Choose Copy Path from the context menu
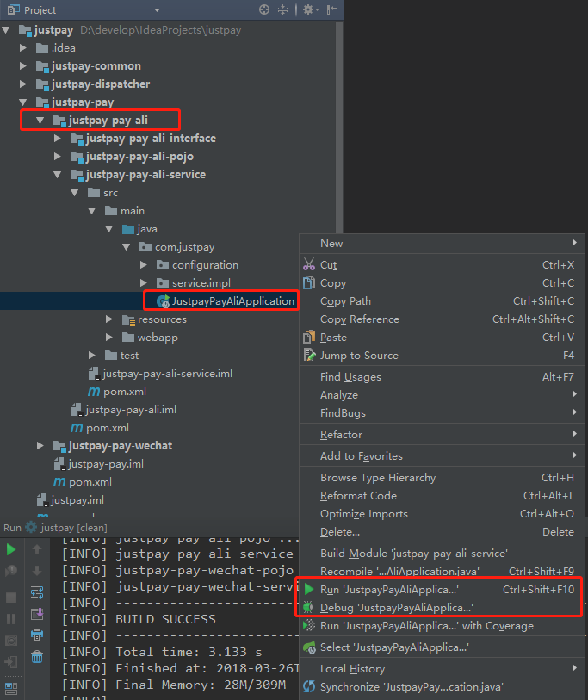Image resolution: width=588 pixels, height=700 pixels. click(442, 300)
